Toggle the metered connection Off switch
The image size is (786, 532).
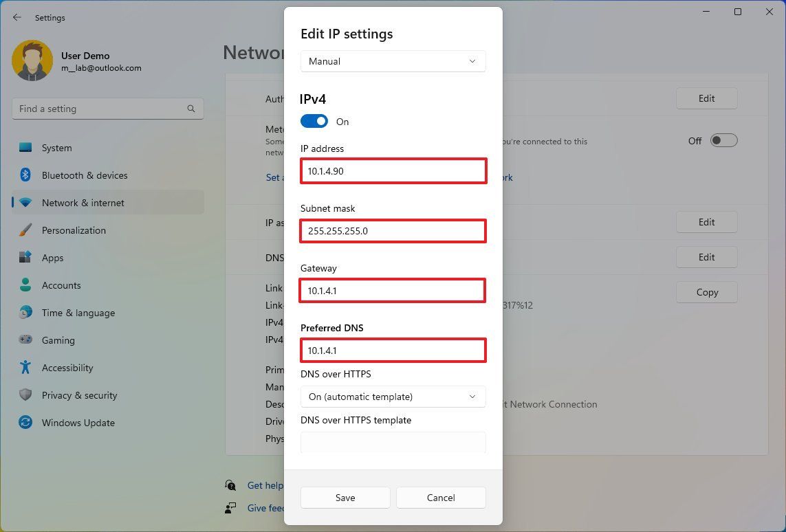pyautogui.click(x=724, y=141)
